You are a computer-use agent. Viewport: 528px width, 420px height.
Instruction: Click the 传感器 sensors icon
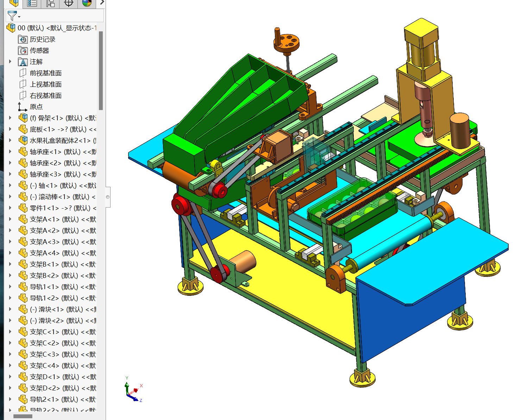(23, 51)
